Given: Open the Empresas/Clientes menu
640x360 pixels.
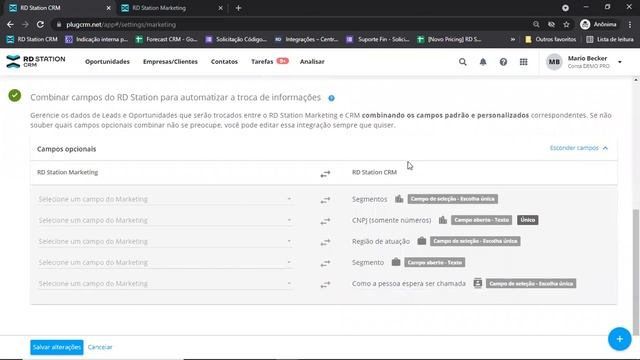Looking at the screenshot, I should click(x=170, y=62).
